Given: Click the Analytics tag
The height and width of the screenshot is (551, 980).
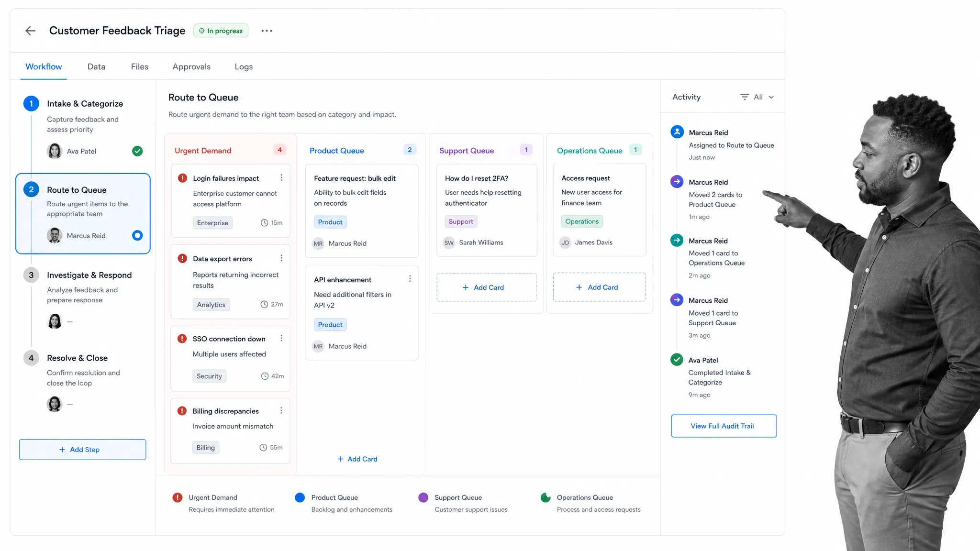Looking at the screenshot, I should pos(211,305).
